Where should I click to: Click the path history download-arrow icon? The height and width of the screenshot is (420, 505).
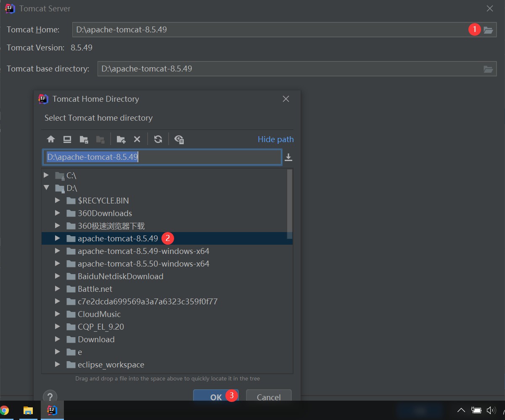tap(288, 157)
